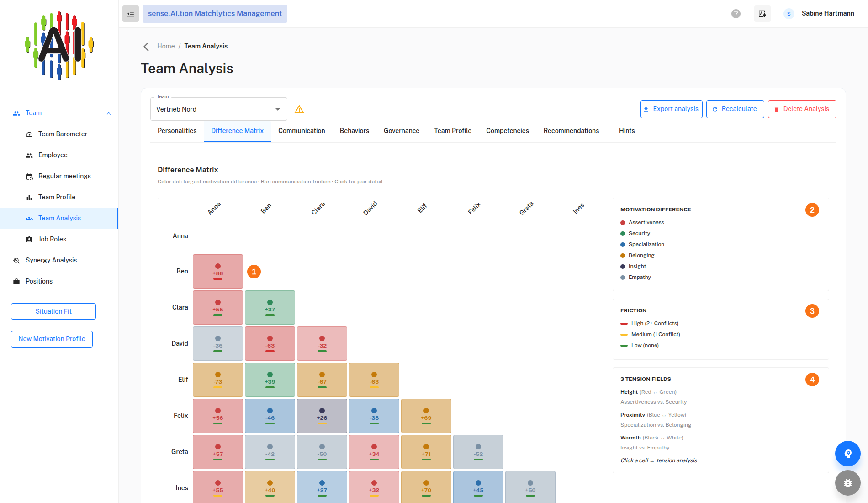
Task: Open the Recommendations tab
Action: [571, 131]
